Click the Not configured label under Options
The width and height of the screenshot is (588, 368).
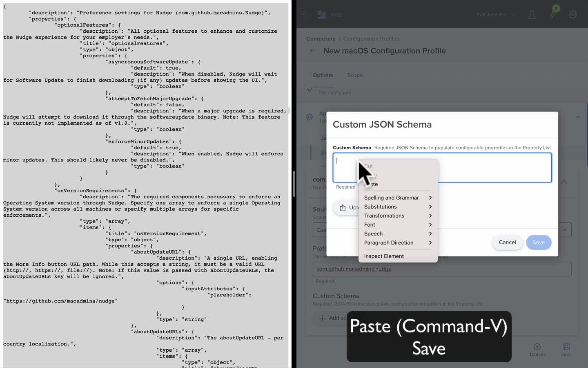335,92
